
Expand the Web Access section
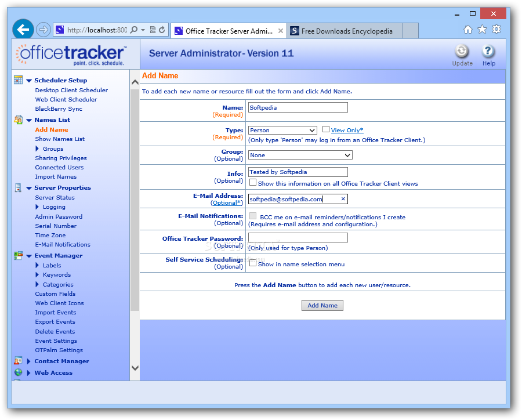(28, 372)
